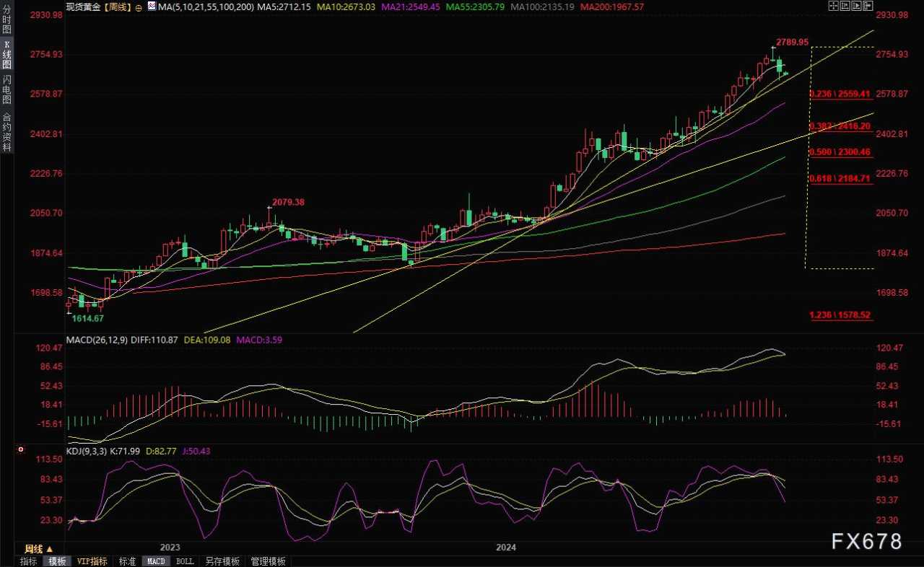Click the 0.618 \ 2184.71 Fibonacci level
Screen dimensions: 924x567
pyautogui.click(x=840, y=177)
